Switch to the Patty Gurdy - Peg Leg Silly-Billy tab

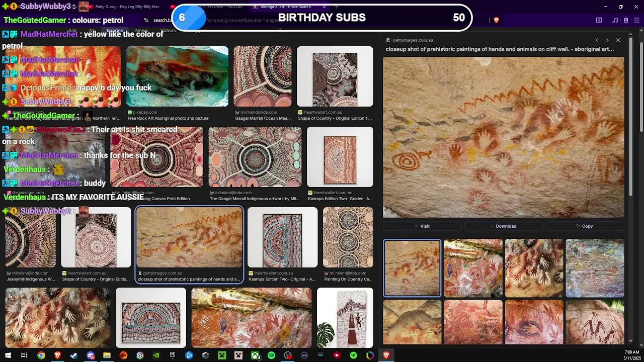point(123,7)
